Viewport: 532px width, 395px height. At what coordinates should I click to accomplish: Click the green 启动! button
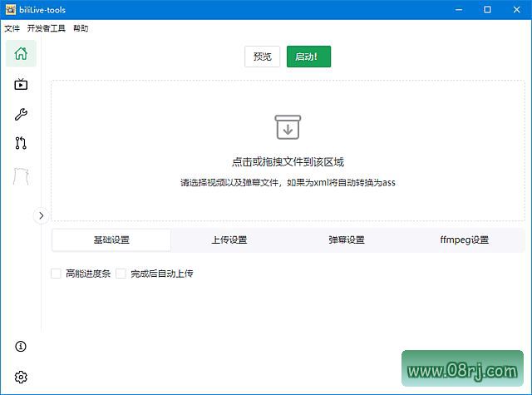click(308, 57)
